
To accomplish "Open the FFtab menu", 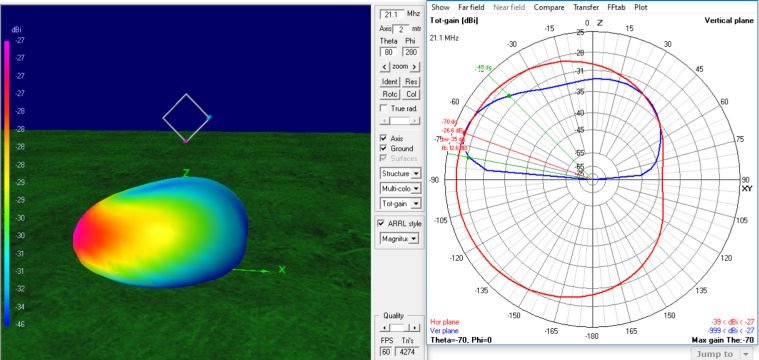I will pos(616,7).
